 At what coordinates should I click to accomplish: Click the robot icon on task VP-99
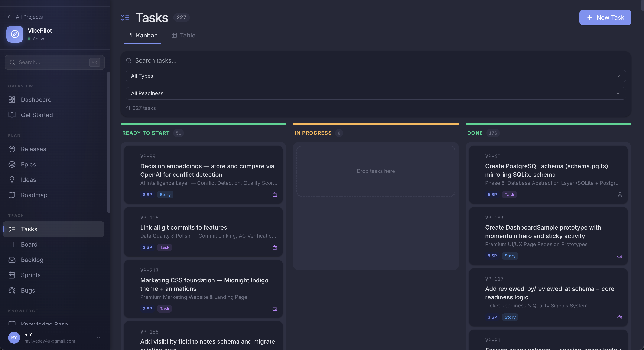pyautogui.click(x=275, y=195)
